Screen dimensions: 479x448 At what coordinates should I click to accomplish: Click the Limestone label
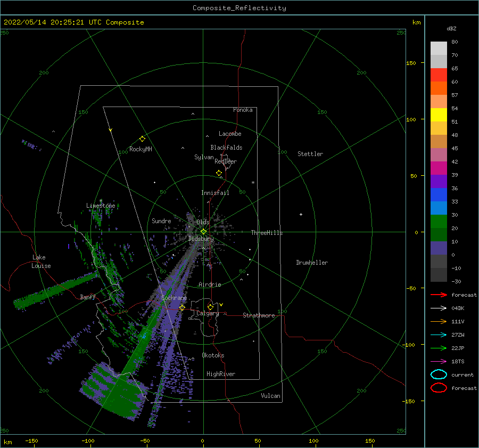(101, 206)
